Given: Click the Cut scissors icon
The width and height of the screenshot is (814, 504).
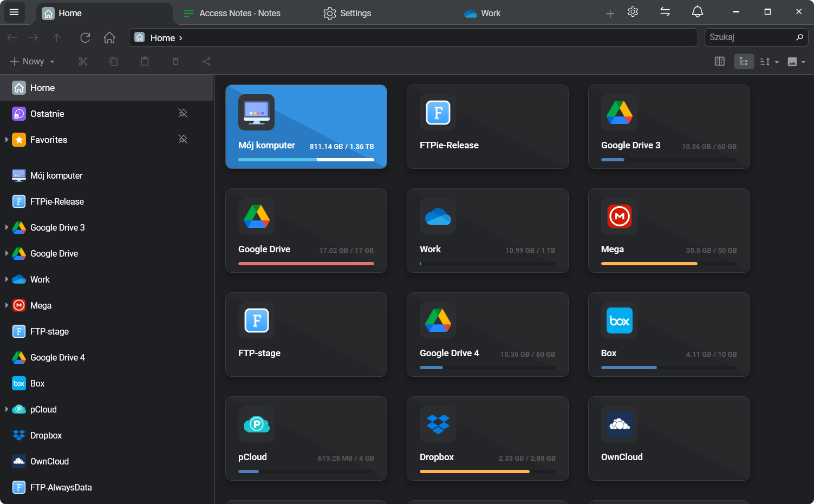Looking at the screenshot, I should pos(83,61).
